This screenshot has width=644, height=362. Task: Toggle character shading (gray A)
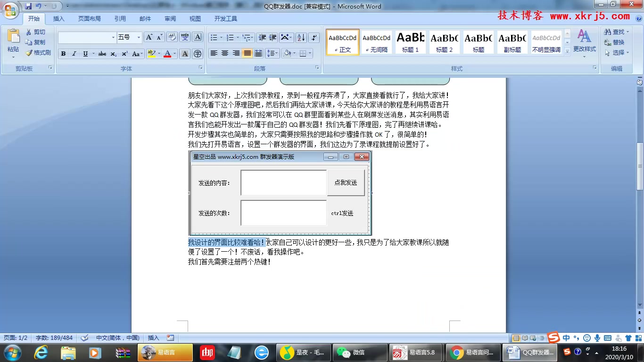click(185, 54)
